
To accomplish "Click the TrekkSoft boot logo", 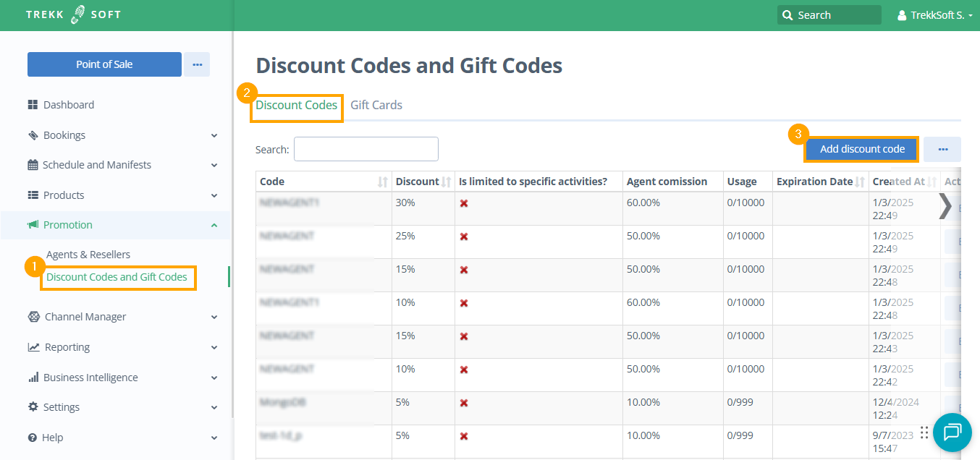I will pos(77,14).
